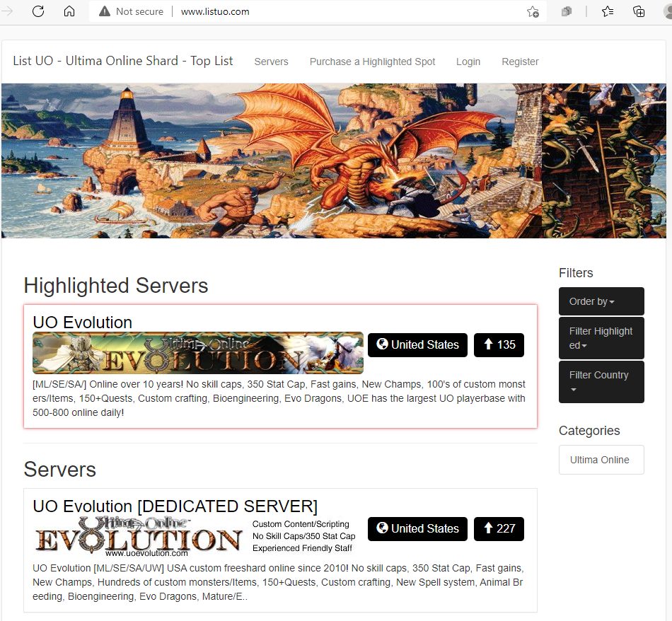Click the description starting '[ML/SE/SA/] Online over 10 years'

coord(279,398)
